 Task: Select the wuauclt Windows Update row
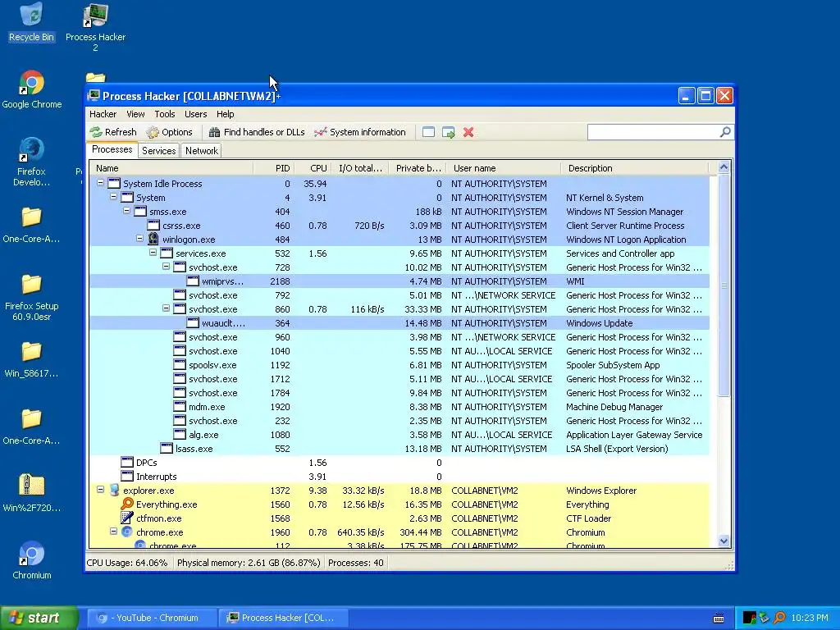399,323
